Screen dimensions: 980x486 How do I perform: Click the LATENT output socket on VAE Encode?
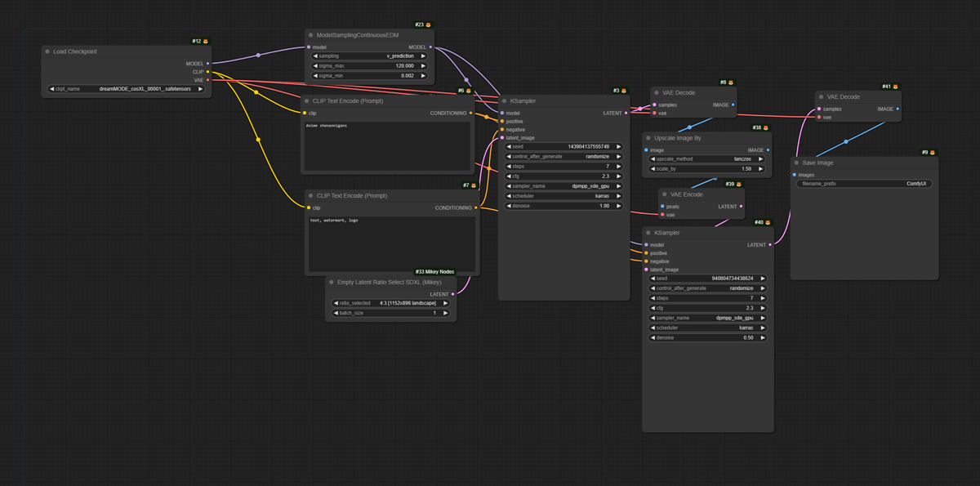(742, 207)
